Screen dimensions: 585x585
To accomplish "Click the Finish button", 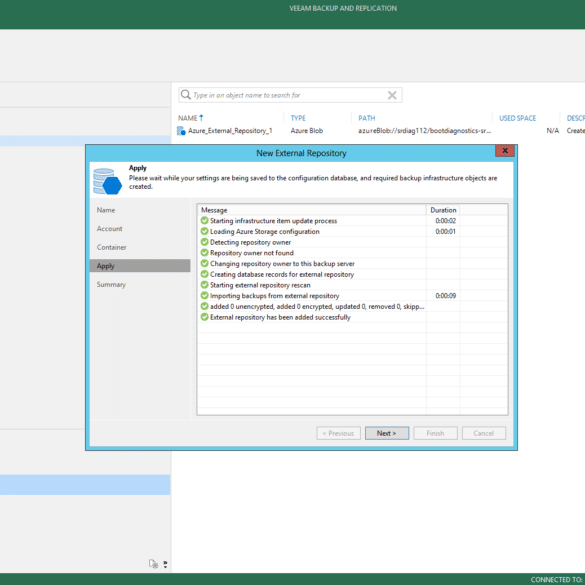I will coord(435,433).
